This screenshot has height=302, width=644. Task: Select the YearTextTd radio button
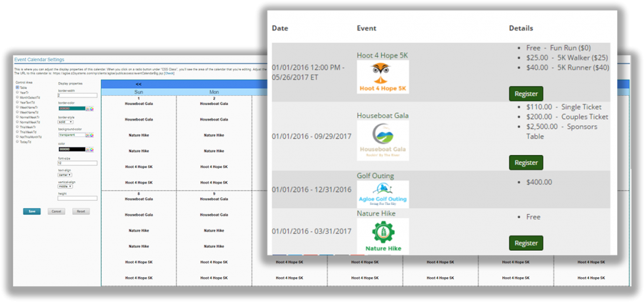17,102
